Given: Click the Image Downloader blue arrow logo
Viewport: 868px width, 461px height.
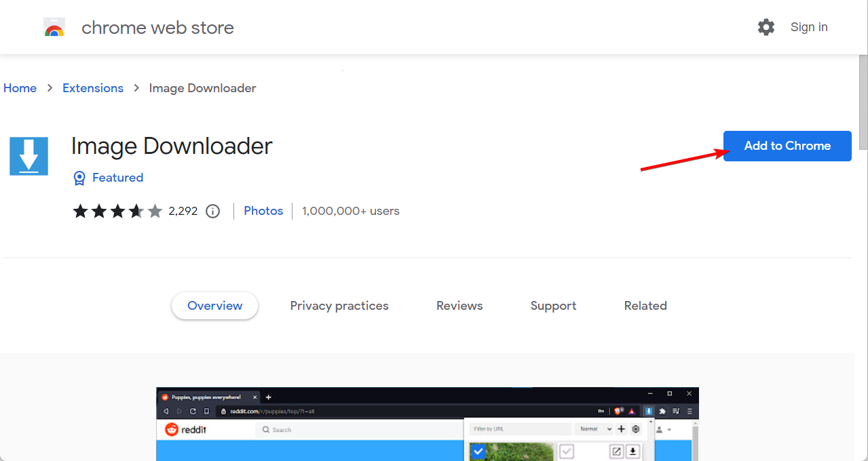Looking at the screenshot, I should coord(29,156).
